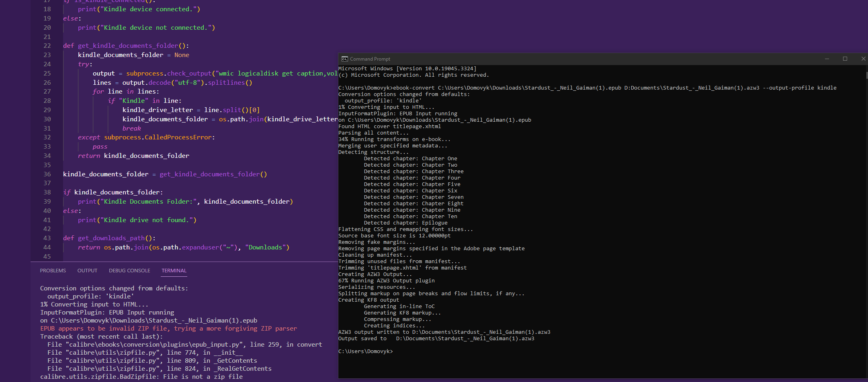Click the Command Prompt vertical scrollbar thumb
This screenshot has width=868, height=382.
point(867,75)
